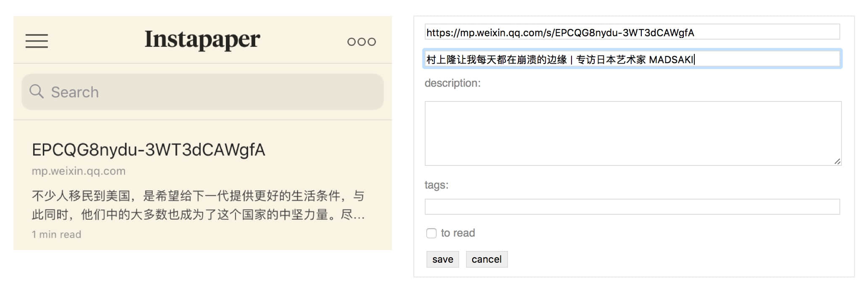Open the three-circle more options menu
The image size is (868, 293).
[361, 42]
